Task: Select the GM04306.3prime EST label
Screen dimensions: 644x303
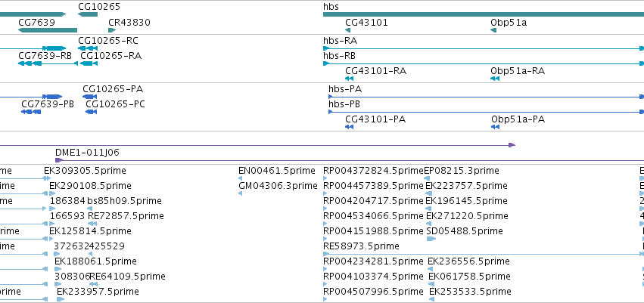Action: click(x=278, y=186)
